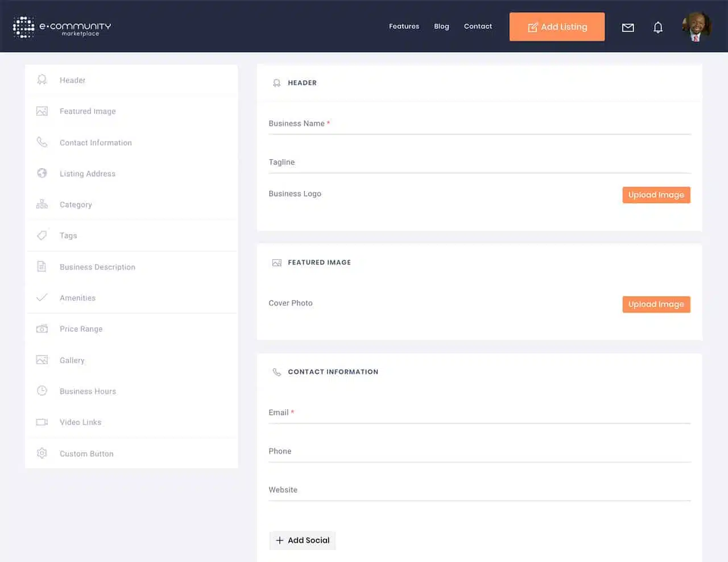Click the e-community marketplace logo
Viewport: 728px width, 562px height.
62,27
